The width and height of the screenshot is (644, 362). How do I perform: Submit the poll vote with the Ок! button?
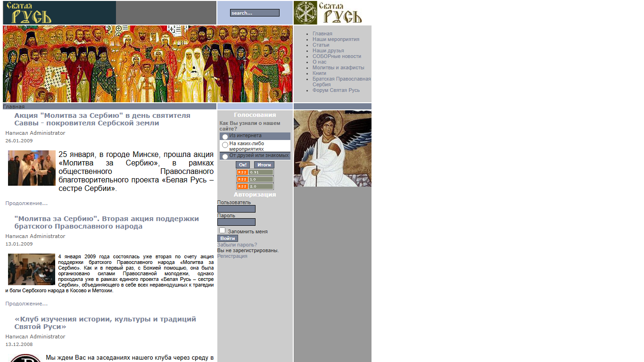243,165
